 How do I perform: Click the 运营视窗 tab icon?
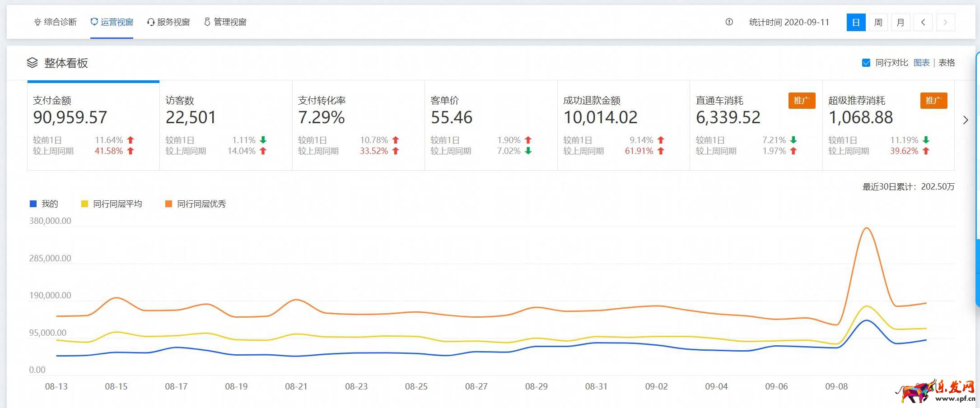(94, 22)
